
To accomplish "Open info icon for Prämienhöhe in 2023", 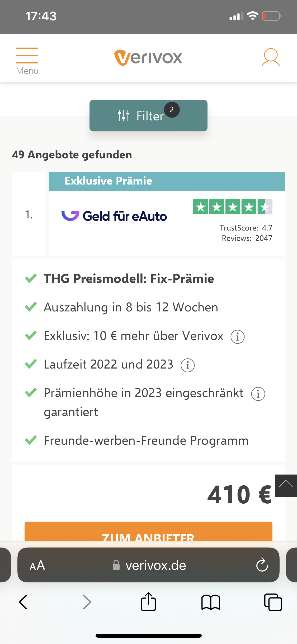I will click(258, 394).
